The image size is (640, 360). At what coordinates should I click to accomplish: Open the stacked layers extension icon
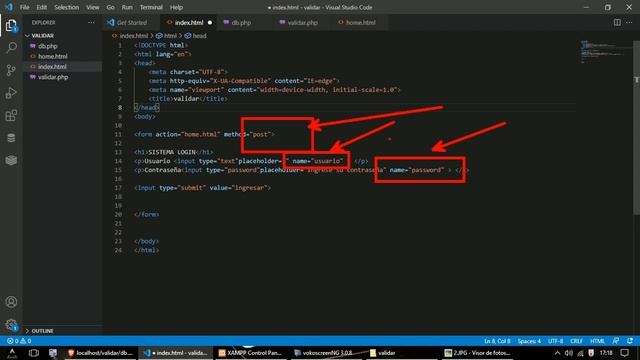tap(11, 160)
